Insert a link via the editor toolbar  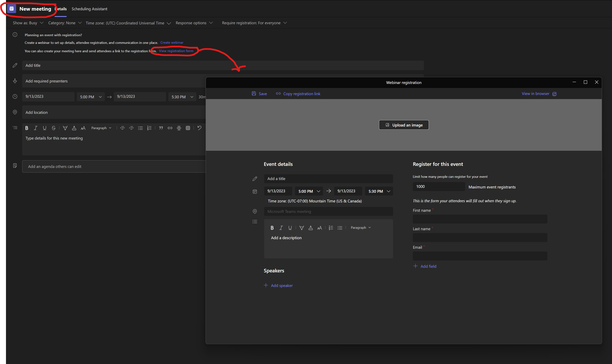click(170, 128)
